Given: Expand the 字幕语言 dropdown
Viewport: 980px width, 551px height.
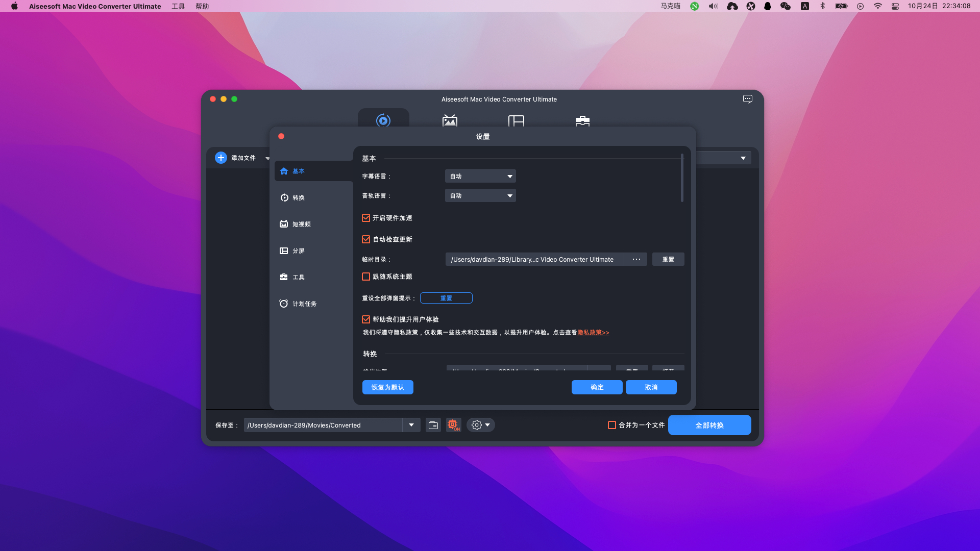Looking at the screenshot, I should coord(480,176).
